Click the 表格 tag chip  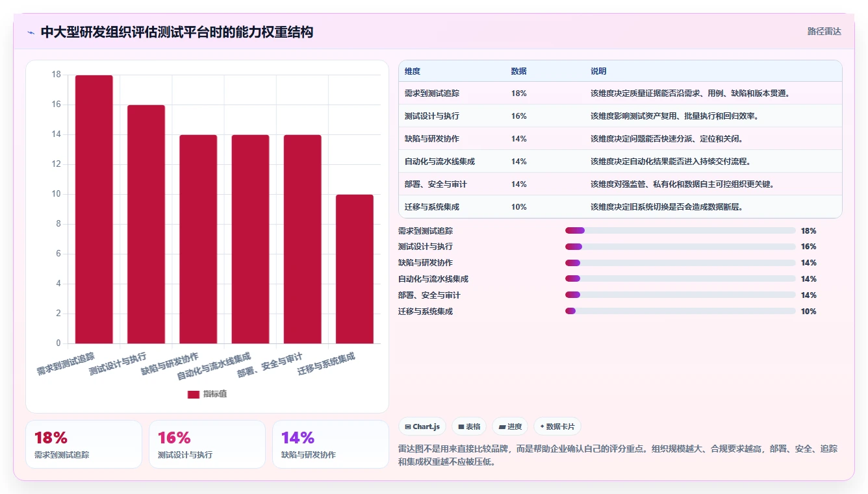469,426
